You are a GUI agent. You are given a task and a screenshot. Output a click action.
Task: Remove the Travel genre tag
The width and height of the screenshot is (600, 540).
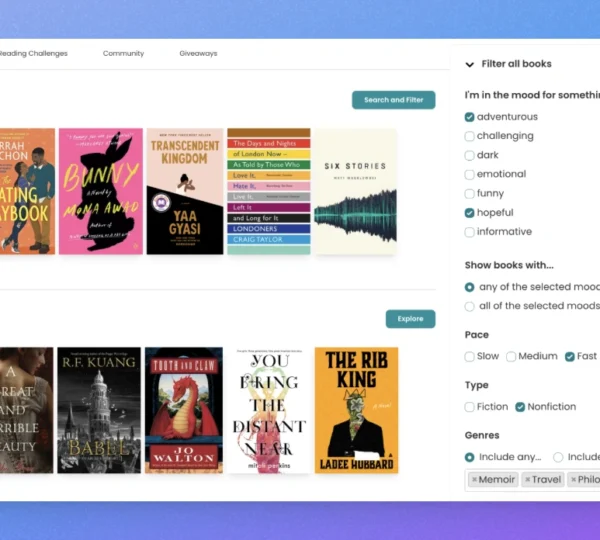click(527, 480)
